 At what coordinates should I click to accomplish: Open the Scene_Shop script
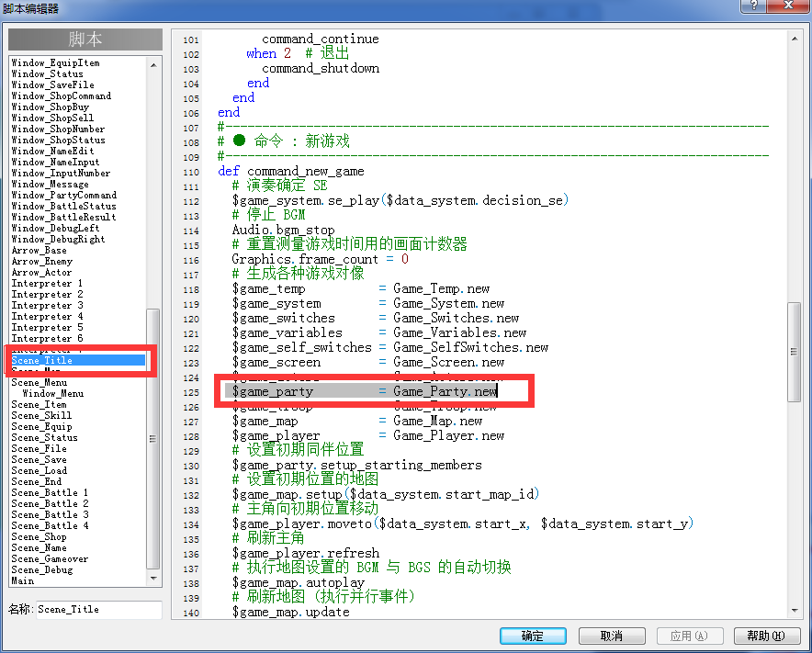coord(39,536)
